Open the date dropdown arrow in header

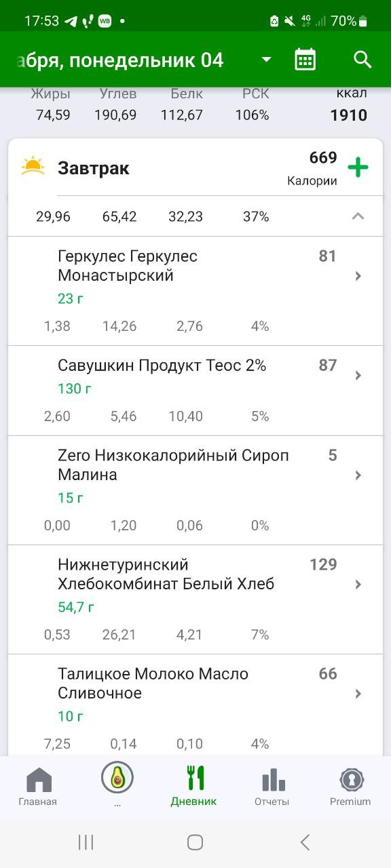tap(266, 60)
